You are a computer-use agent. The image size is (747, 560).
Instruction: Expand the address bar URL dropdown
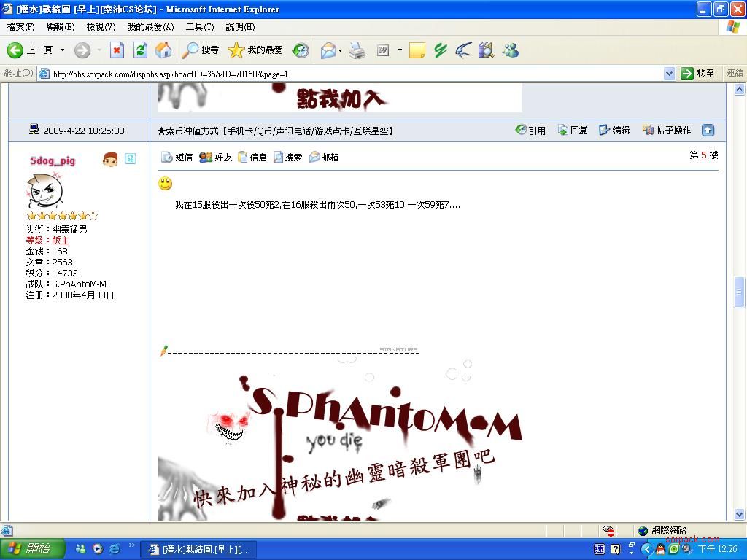coord(669,74)
